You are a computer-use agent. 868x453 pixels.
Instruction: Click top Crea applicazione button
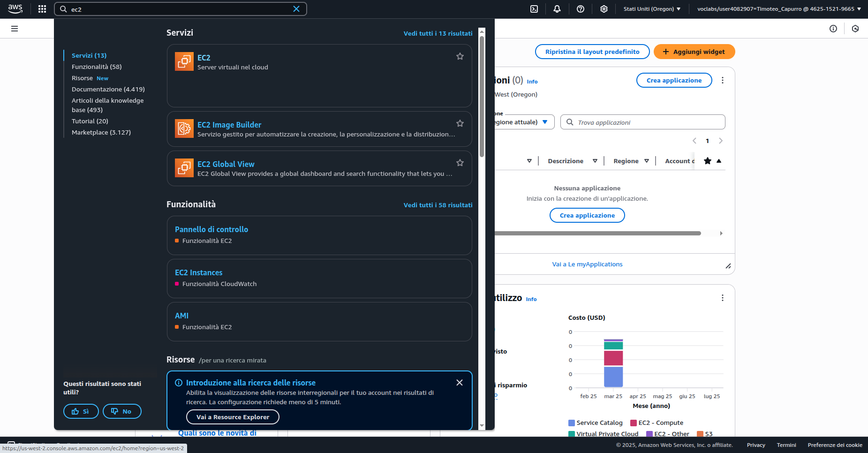coord(674,80)
